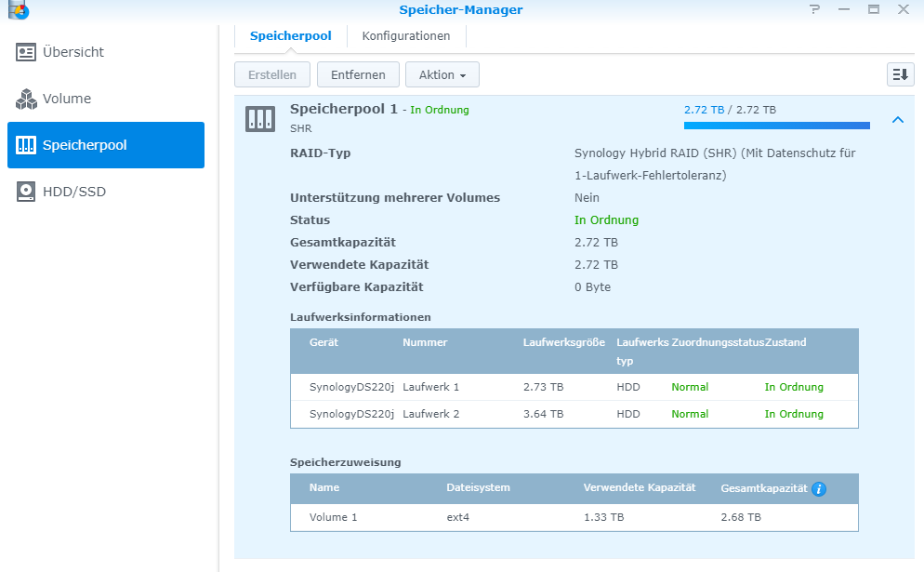Select the Laufwerk 1 row
The height and width of the screenshot is (572, 924).
tap(574, 388)
